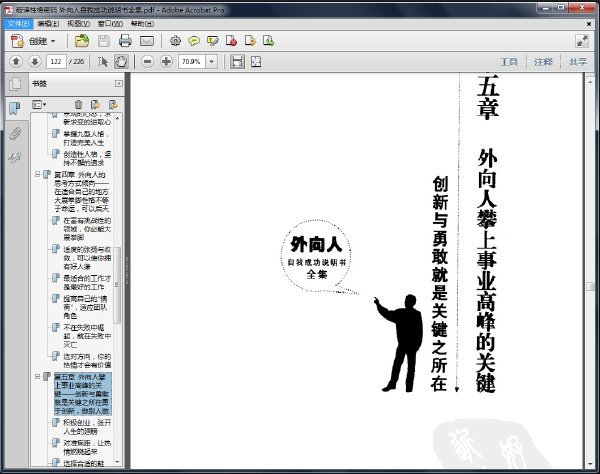Open the 共享 pane
This screenshot has height=474, width=600.
pos(577,62)
